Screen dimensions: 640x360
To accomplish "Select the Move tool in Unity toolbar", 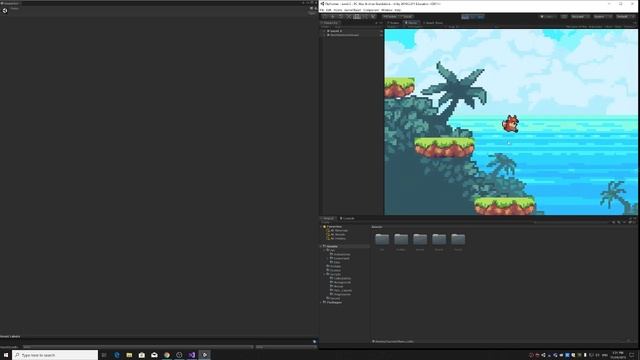I will click(333, 17).
